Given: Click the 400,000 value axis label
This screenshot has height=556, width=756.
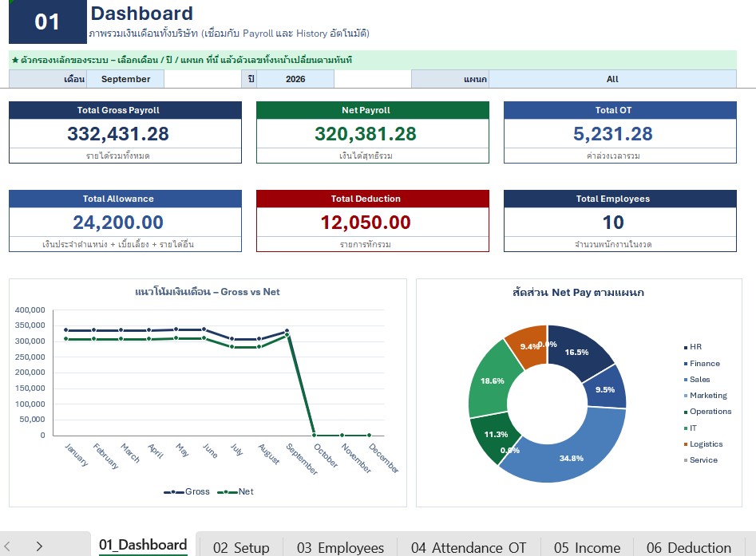Looking at the screenshot, I should click(x=30, y=310).
